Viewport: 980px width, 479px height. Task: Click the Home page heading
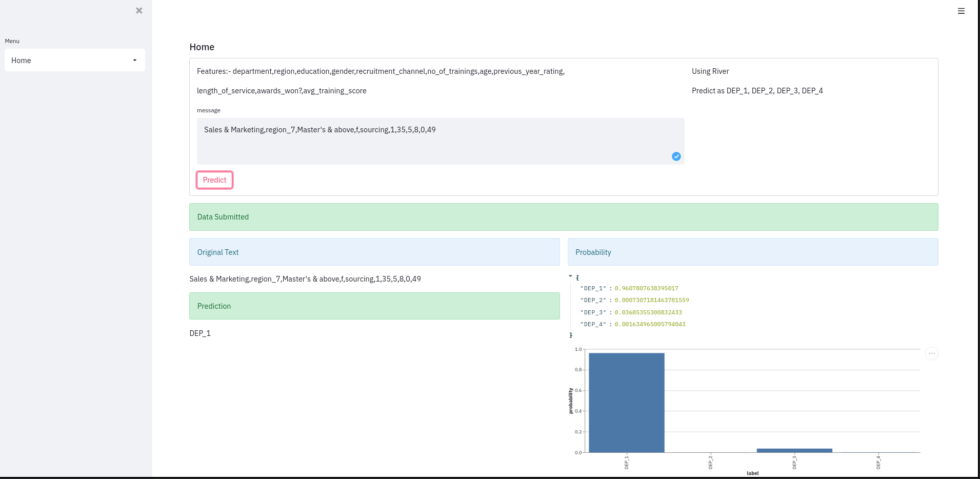[x=202, y=47]
